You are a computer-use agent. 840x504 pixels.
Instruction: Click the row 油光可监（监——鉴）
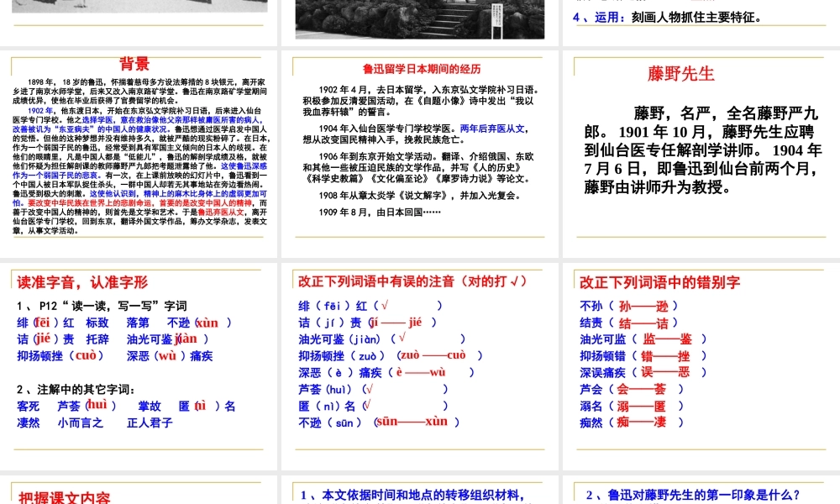(643, 339)
